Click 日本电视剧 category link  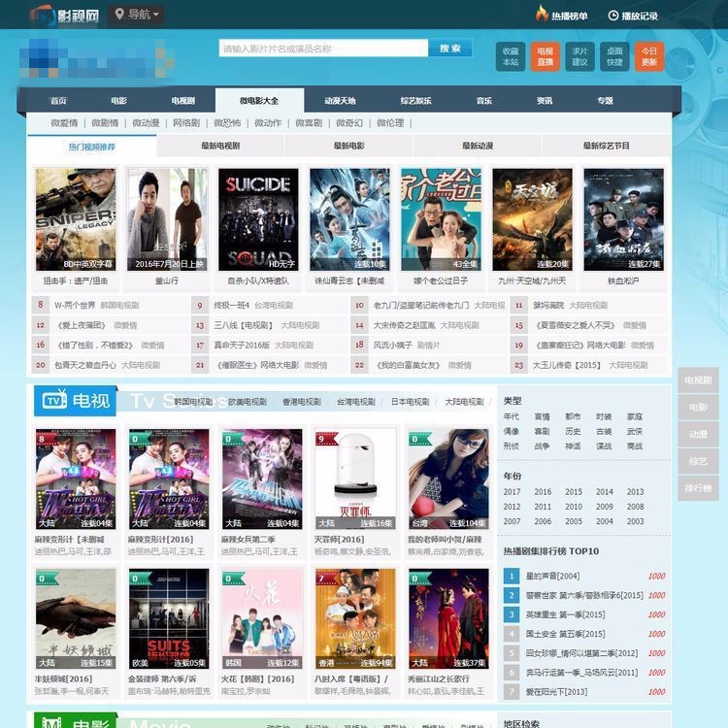(x=410, y=402)
